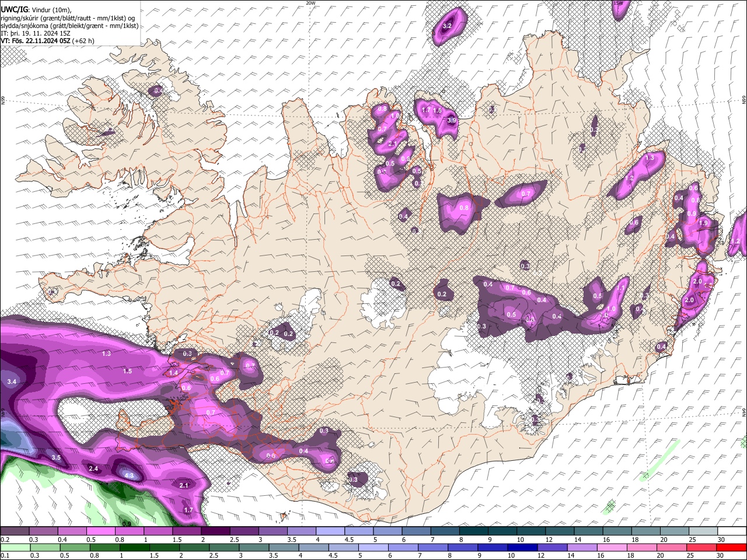747x560 pixels.
Task: Select the rigning/skúrir legend description line
Action: point(68,17)
